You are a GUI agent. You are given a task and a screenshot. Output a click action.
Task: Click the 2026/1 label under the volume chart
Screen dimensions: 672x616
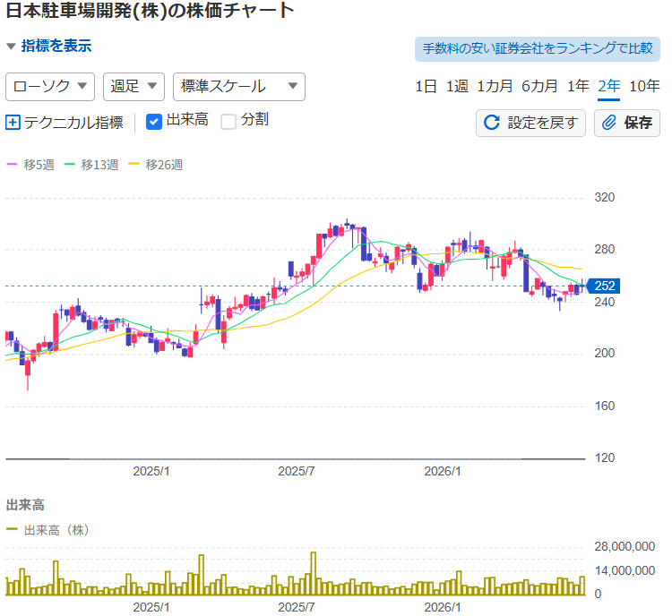443,607
